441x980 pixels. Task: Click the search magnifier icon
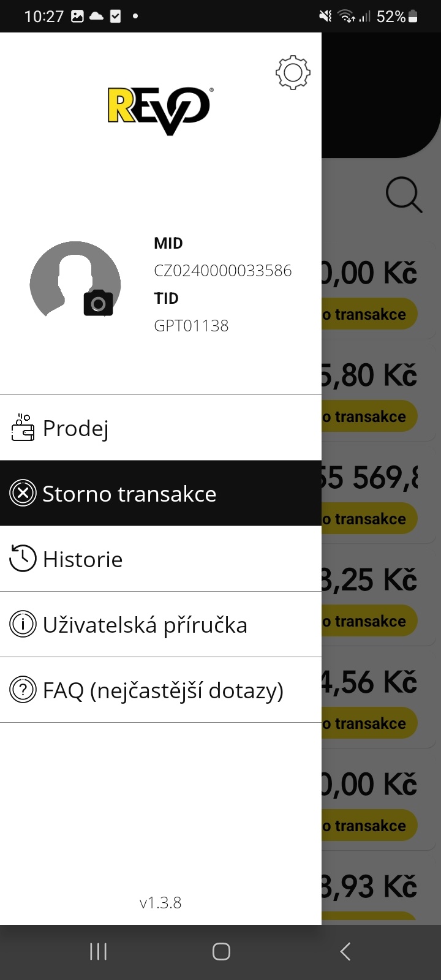404,195
